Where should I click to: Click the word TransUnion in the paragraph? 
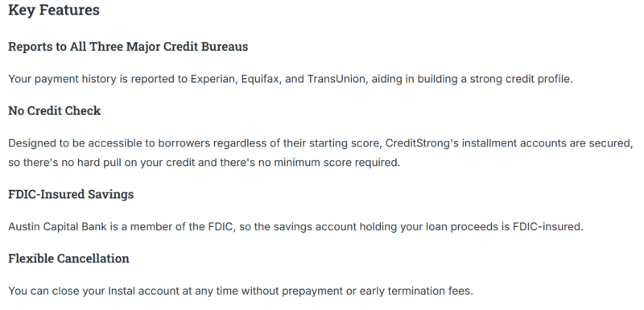[336, 79]
